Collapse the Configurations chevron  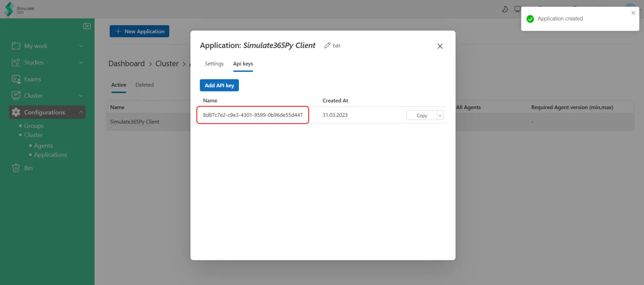[x=81, y=112]
